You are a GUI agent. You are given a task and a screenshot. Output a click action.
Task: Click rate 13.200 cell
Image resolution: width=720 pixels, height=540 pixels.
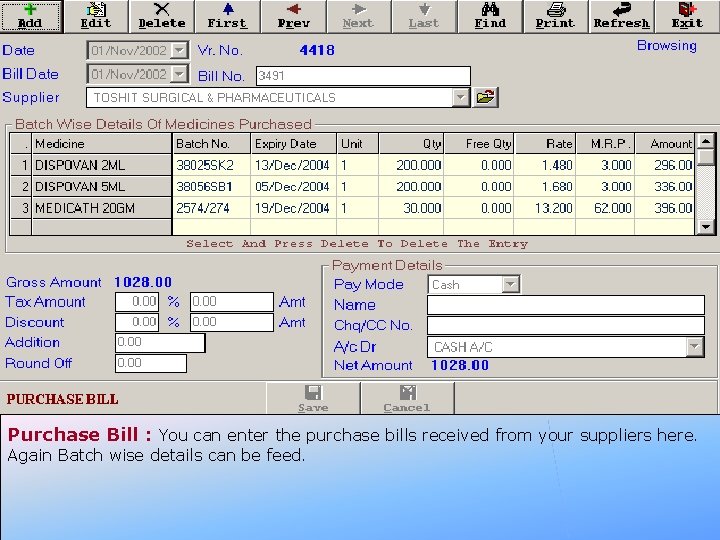[x=545, y=208]
